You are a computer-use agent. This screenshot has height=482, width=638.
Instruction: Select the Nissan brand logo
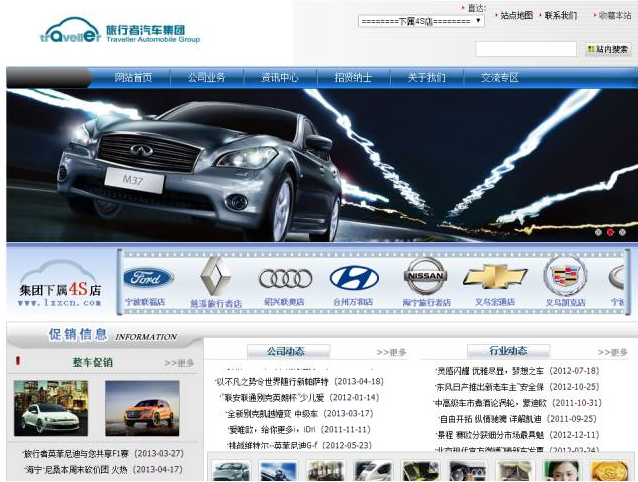[x=425, y=276]
